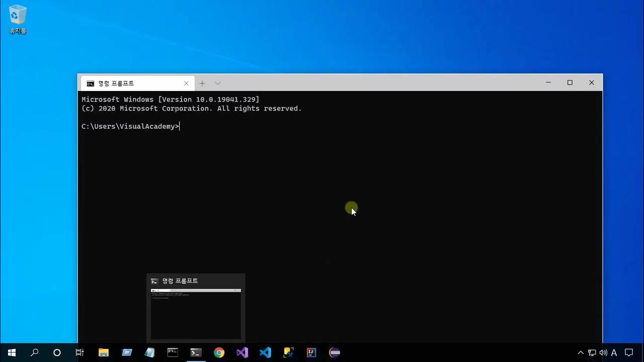Open taskbar search magnifier
This screenshot has height=362, width=644.
click(x=34, y=352)
